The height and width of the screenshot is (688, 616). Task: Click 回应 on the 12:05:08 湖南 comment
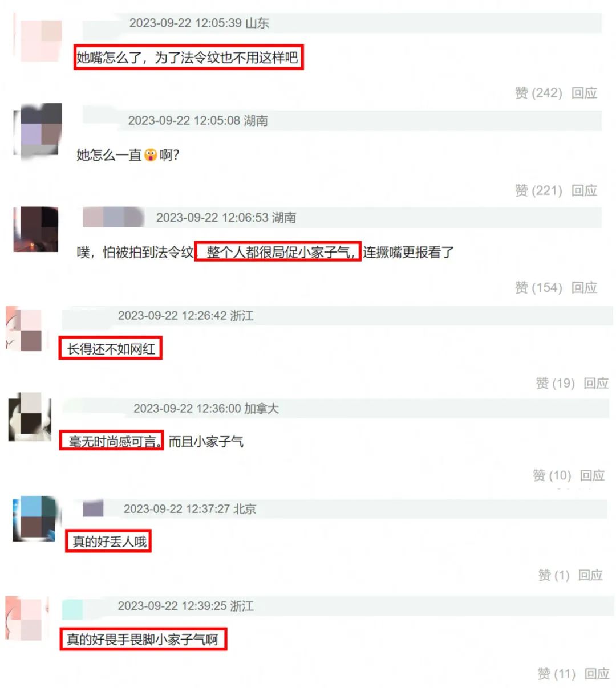tap(585, 190)
